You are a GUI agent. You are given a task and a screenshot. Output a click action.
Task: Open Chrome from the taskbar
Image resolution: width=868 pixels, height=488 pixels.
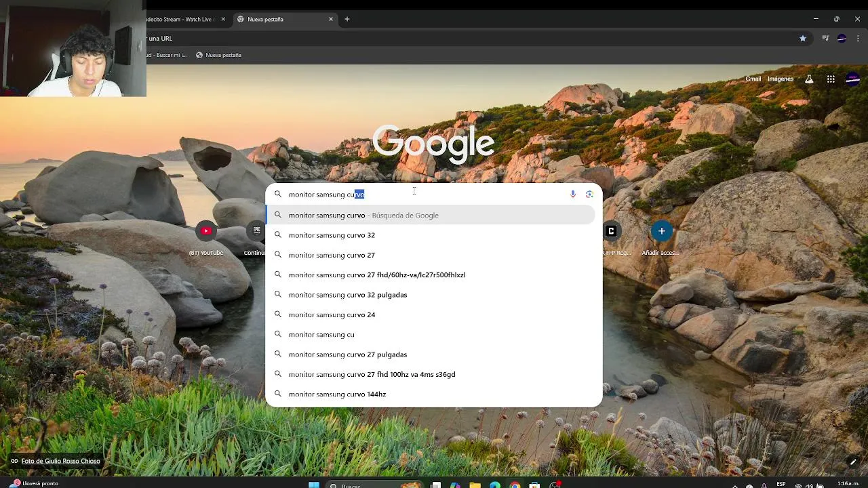[x=515, y=485]
